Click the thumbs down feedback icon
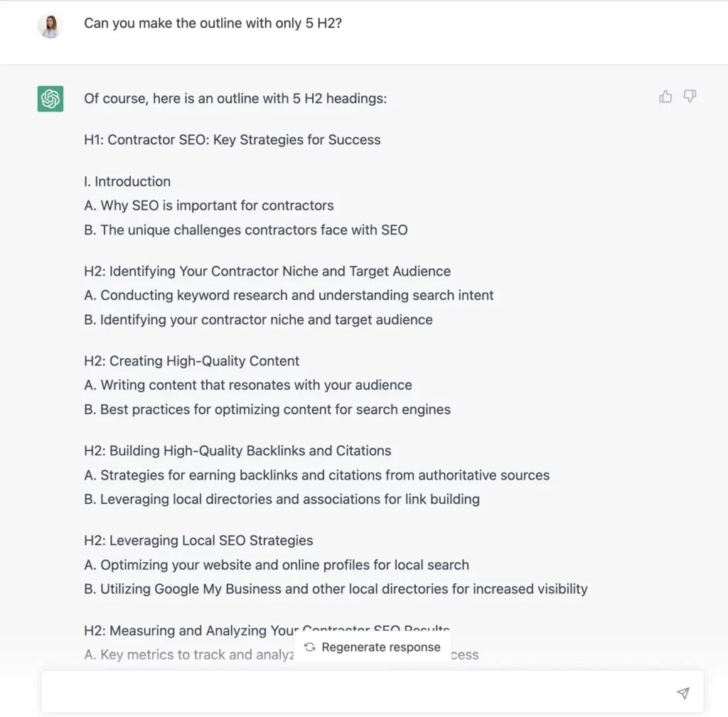The height and width of the screenshot is (717, 728). pyautogui.click(x=690, y=97)
